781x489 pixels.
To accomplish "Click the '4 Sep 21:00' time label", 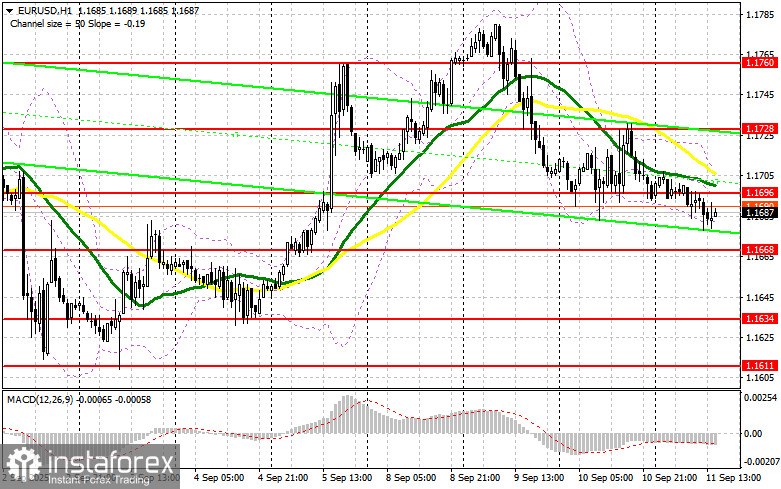I will [x=283, y=478].
